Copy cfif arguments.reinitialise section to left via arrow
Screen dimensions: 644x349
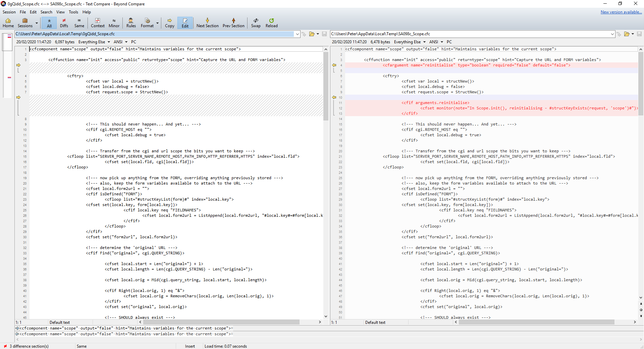pyautogui.click(x=334, y=97)
